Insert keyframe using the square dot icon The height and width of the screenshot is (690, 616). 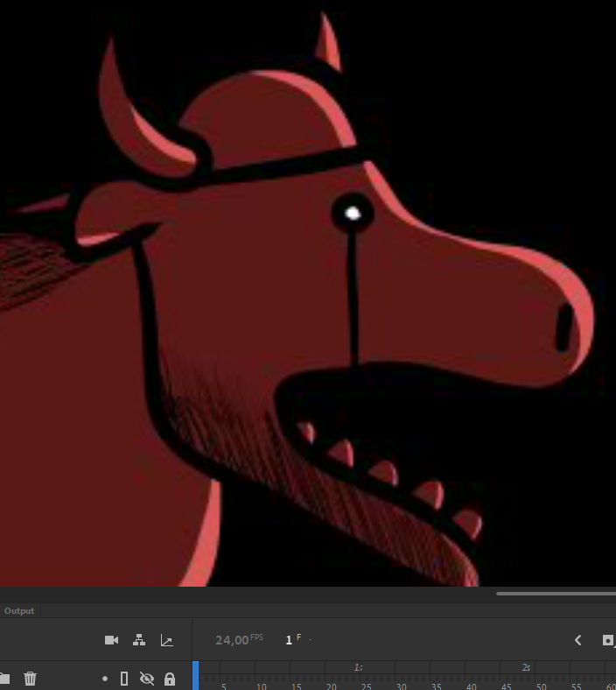(608, 640)
